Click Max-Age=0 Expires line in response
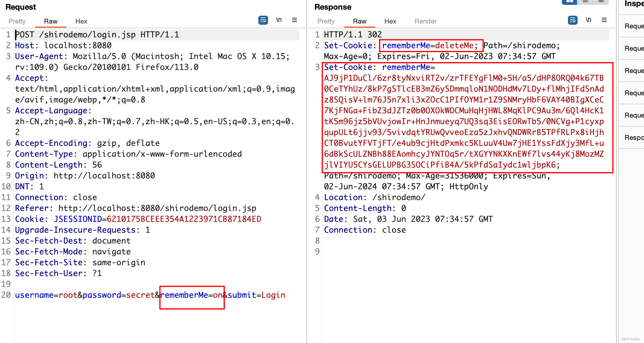 440,56
